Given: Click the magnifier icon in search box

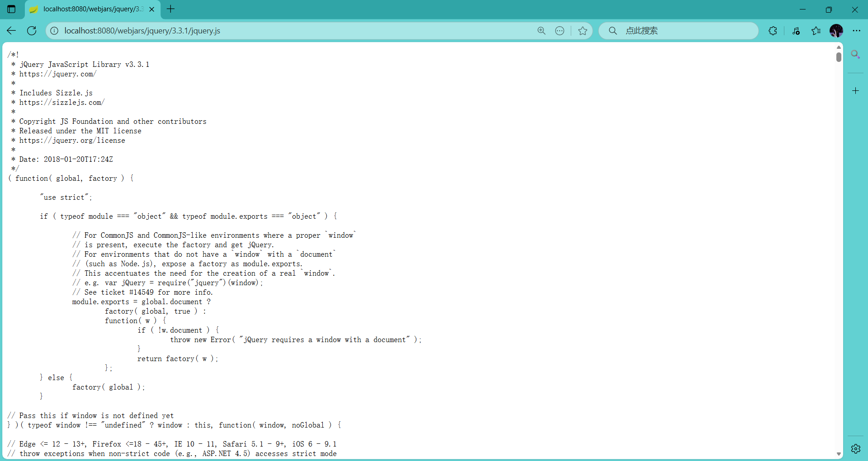Looking at the screenshot, I should point(613,31).
